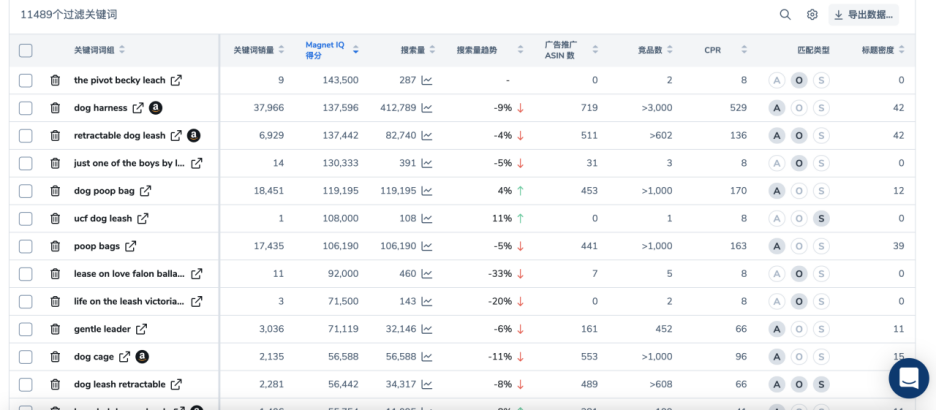The width and height of the screenshot is (936, 410).
Task: Click the Amazon badge next to 'dog cage'
Action: coord(142,356)
